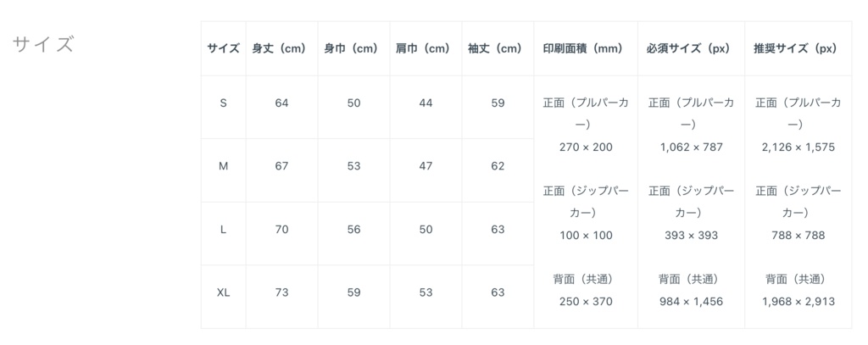
Task: Click the 身丈（cm） column header
Action: point(279,49)
